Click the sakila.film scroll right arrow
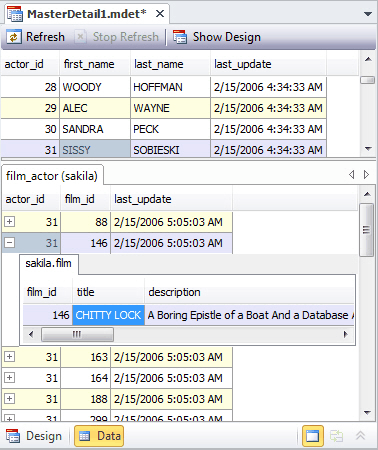This screenshot has height=450, width=378. tap(346, 334)
